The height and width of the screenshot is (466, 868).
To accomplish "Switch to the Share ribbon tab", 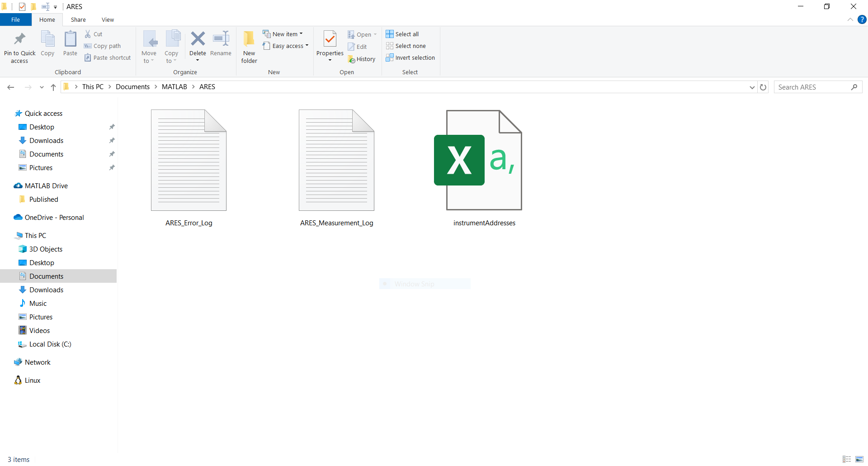I will [x=78, y=19].
